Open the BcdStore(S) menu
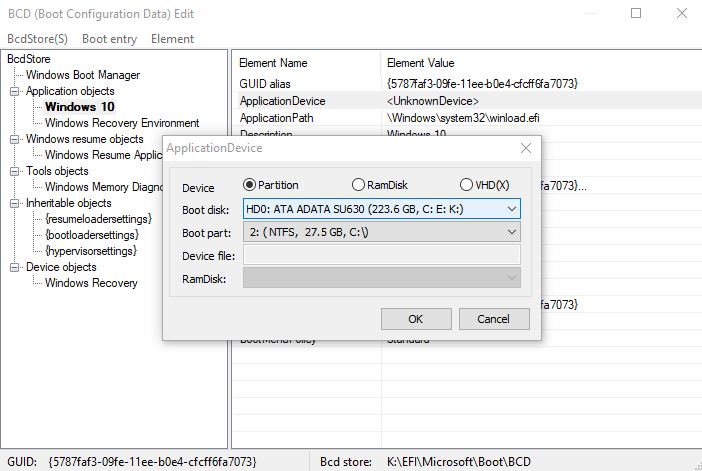 pyautogui.click(x=37, y=39)
